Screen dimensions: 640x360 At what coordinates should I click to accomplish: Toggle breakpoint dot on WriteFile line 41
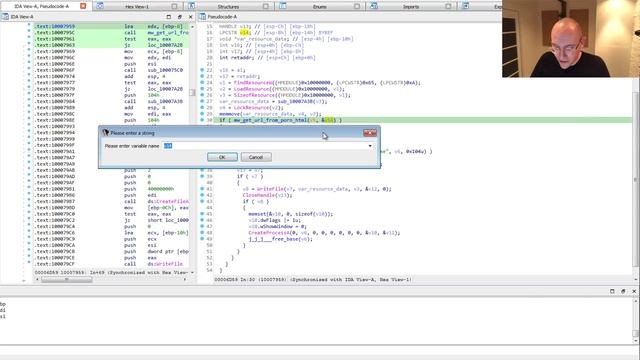[202, 189]
